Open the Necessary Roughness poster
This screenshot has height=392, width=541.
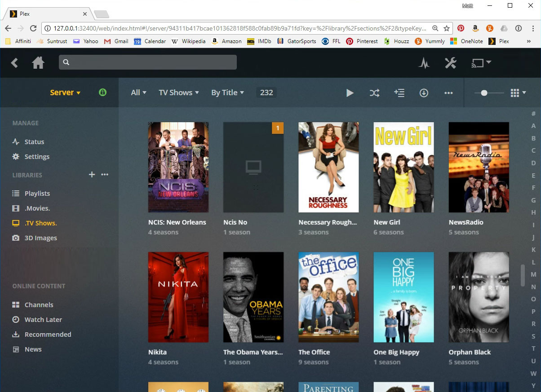328,167
